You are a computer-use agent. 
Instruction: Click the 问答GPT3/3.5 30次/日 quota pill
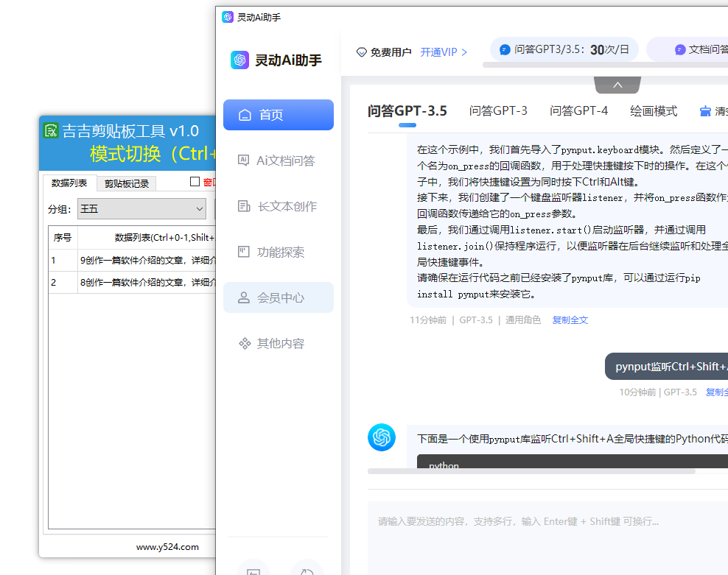[x=564, y=49]
